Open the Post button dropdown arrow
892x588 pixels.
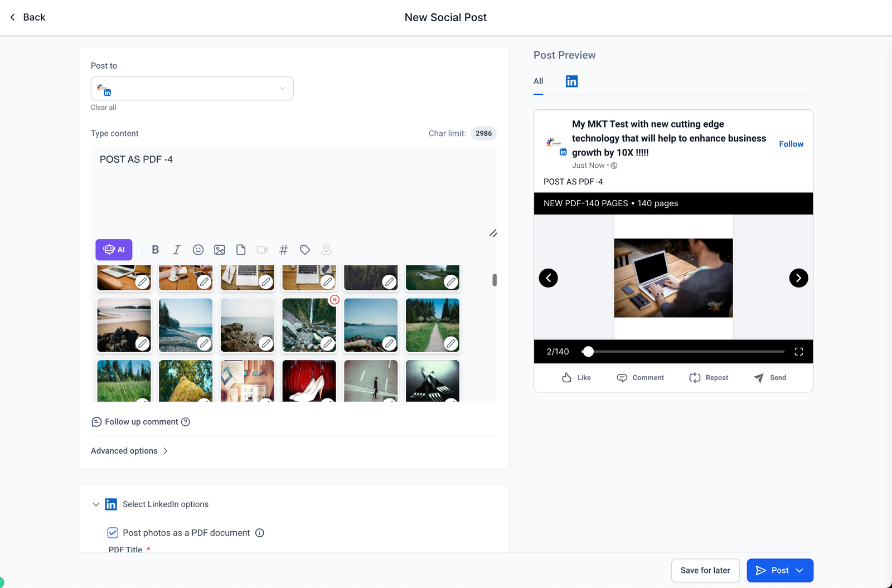pos(800,570)
